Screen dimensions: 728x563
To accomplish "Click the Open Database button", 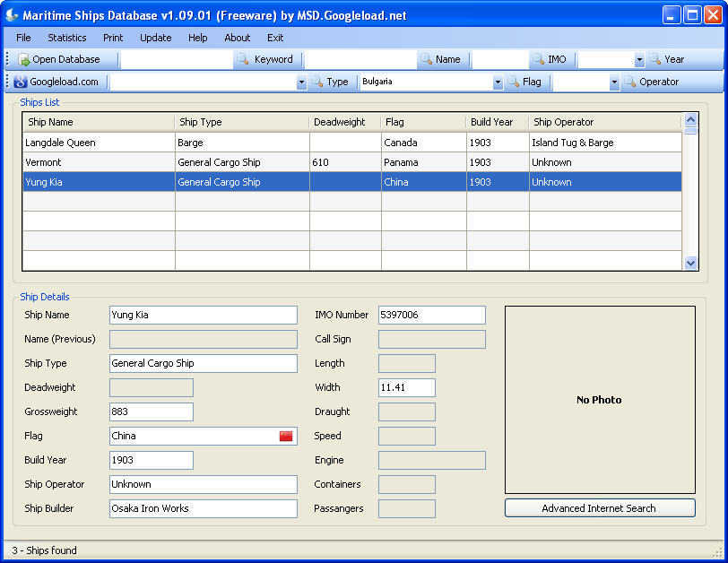I will click(x=59, y=59).
